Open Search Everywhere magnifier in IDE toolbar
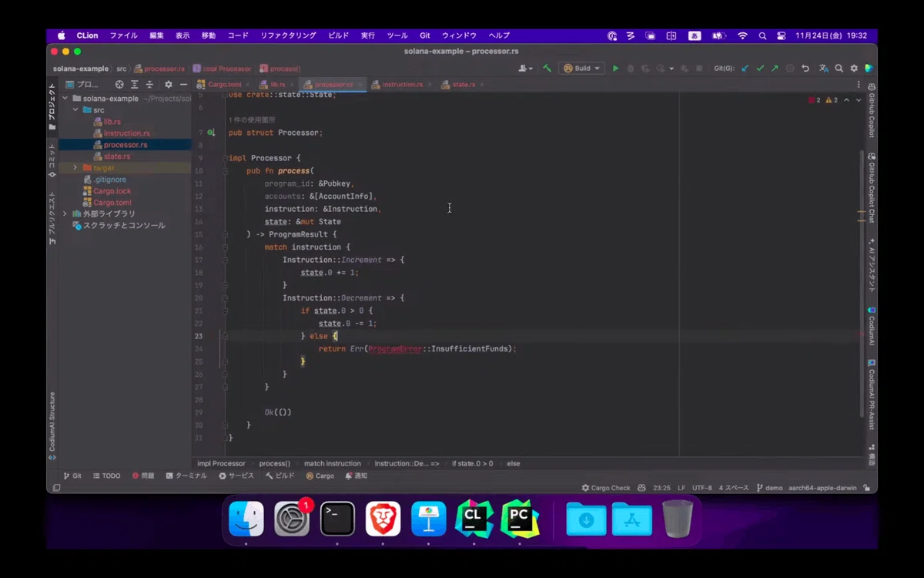This screenshot has width=924, height=578. click(x=839, y=69)
